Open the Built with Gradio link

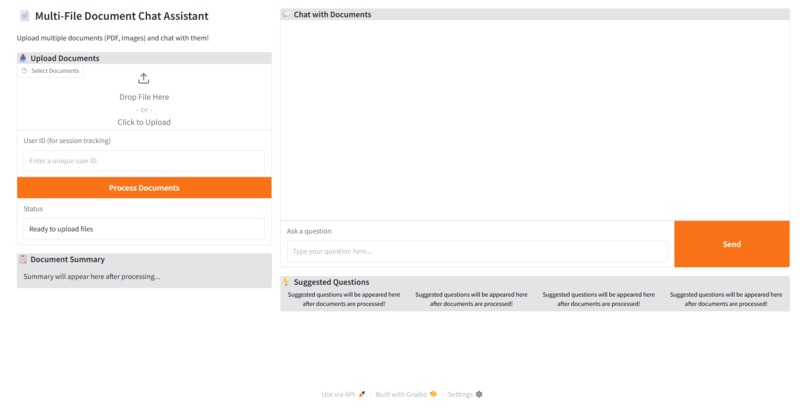(406, 394)
